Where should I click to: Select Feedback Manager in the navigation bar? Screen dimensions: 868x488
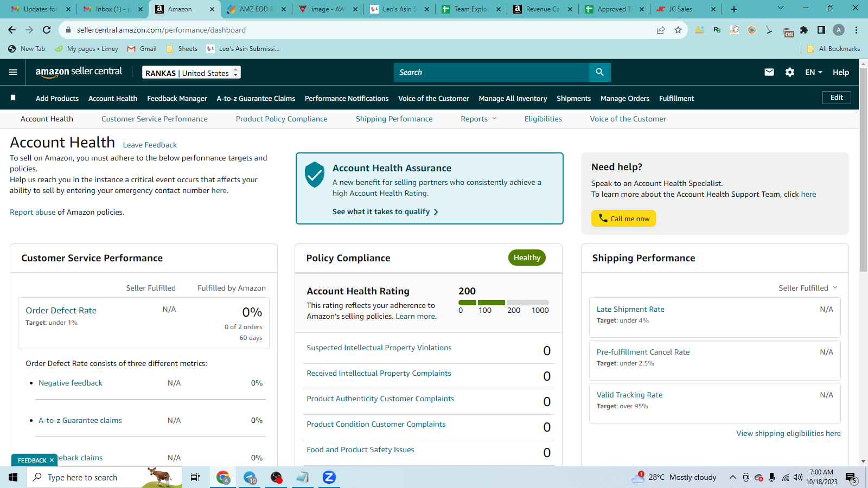click(x=177, y=98)
